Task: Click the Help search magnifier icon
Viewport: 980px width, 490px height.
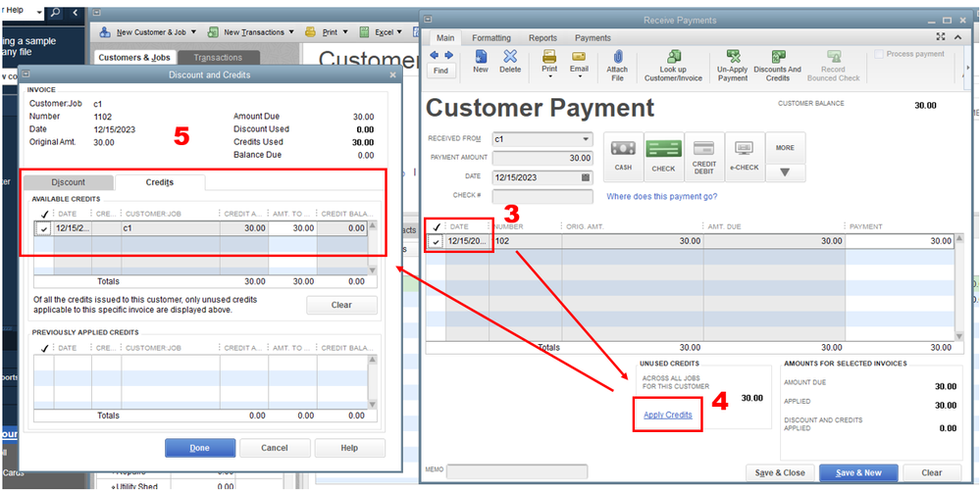Action: 55,13
